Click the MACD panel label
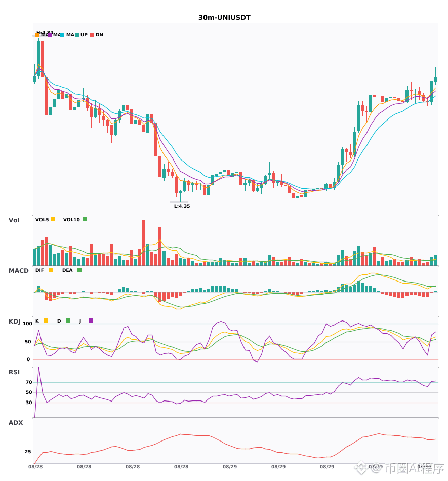Image resolution: width=448 pixels, height=481 pixels. (x=18, y=271)
